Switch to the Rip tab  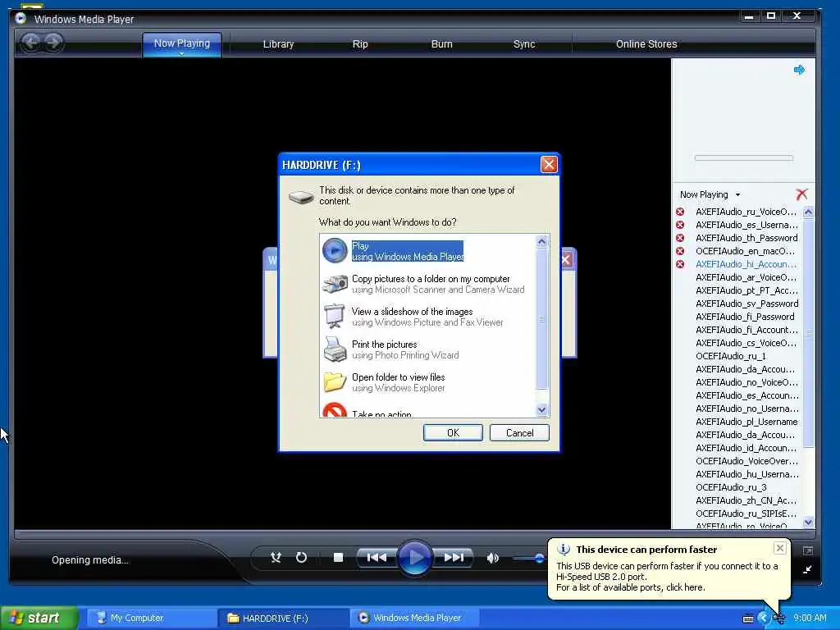point(360,44)
